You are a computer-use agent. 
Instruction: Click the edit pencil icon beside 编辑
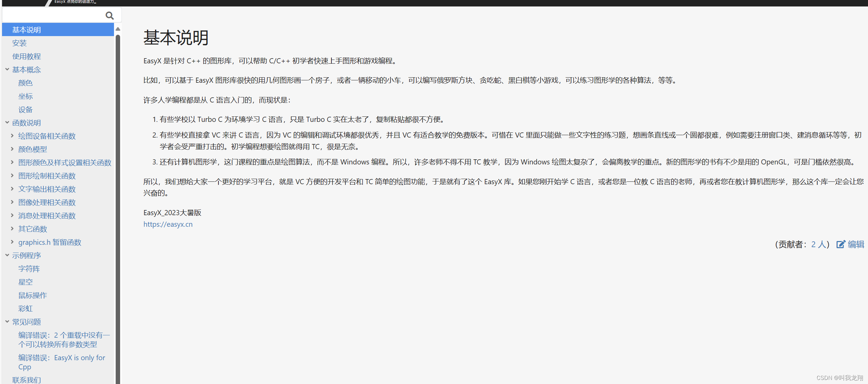(x=841, y=244)
